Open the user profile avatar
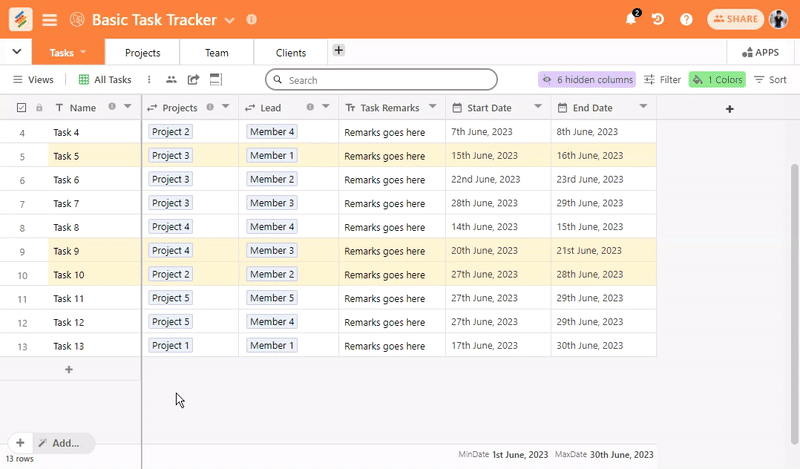 [x=779, y=19]
